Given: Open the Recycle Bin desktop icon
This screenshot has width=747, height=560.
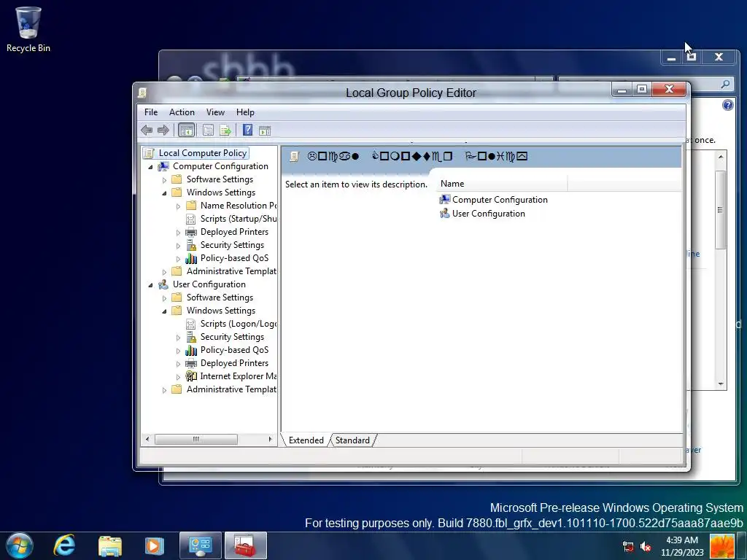Looking at the screenshot, I should [x=28, y=28].
